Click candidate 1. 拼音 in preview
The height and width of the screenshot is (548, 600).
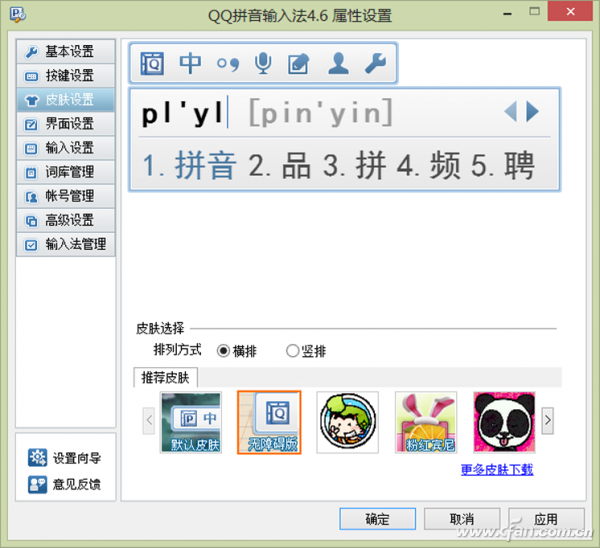pyautogui.click(x=189, y=166)
